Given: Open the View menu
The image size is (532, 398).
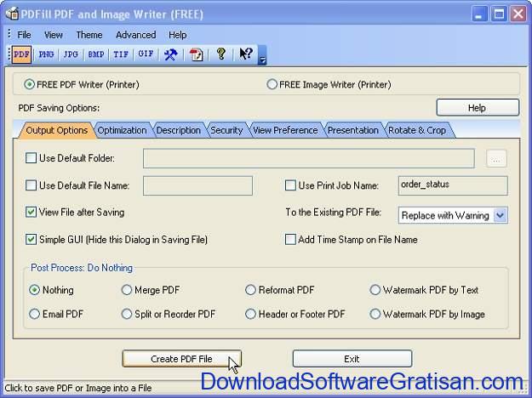Looking at the screenshot, I should 54,35.
